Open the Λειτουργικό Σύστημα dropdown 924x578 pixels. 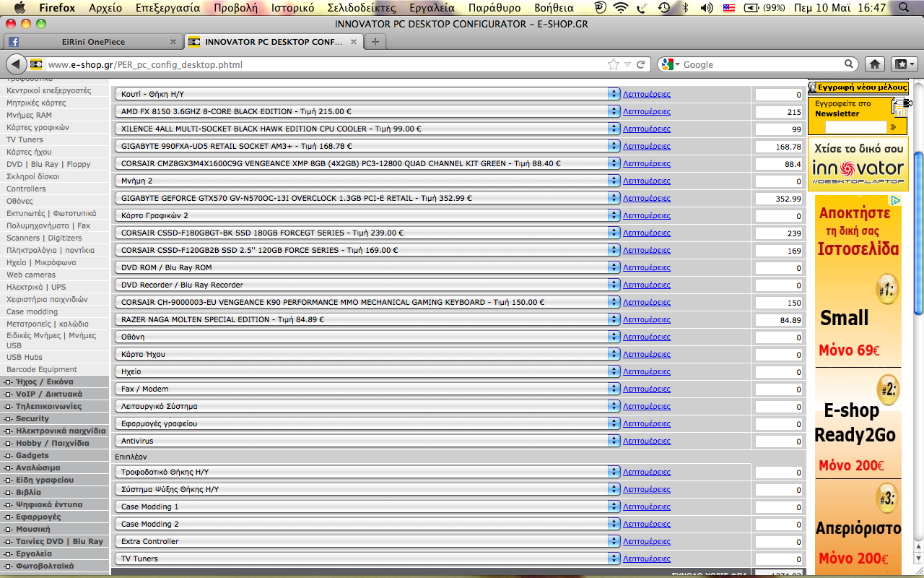click(x=367, y=406)
